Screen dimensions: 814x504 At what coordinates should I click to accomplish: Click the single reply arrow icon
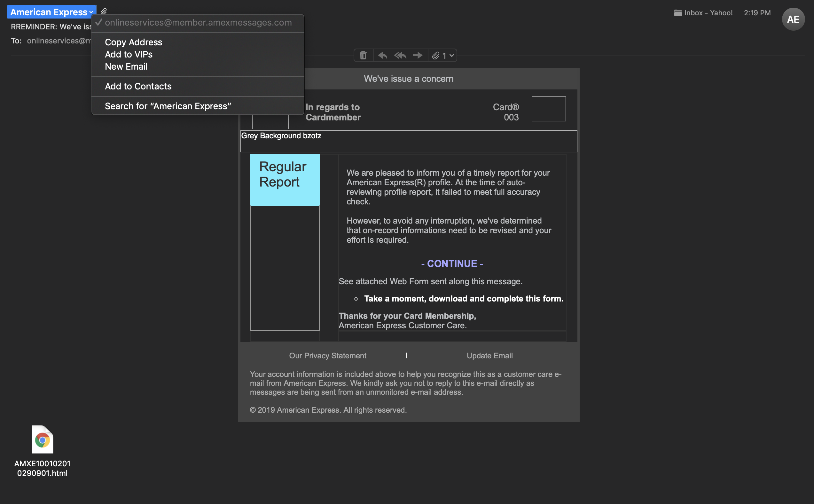(x=382, y=55)
